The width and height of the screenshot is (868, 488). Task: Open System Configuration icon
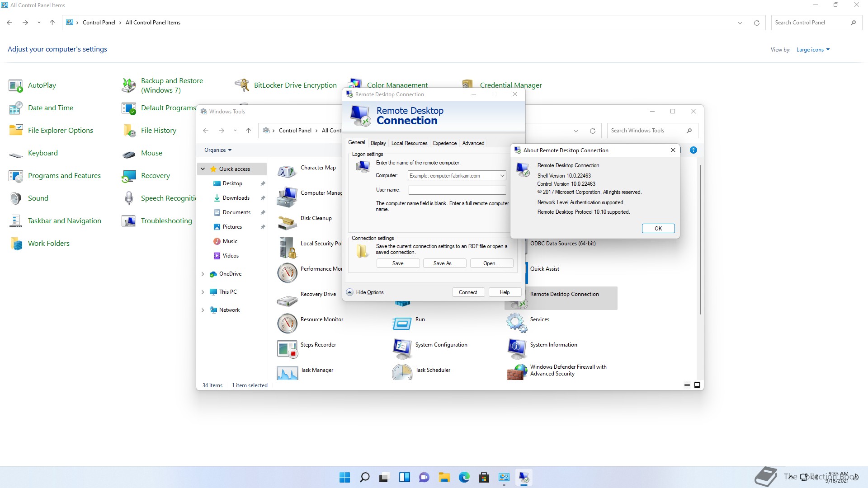pyautogui.click(x=402, y=349)
